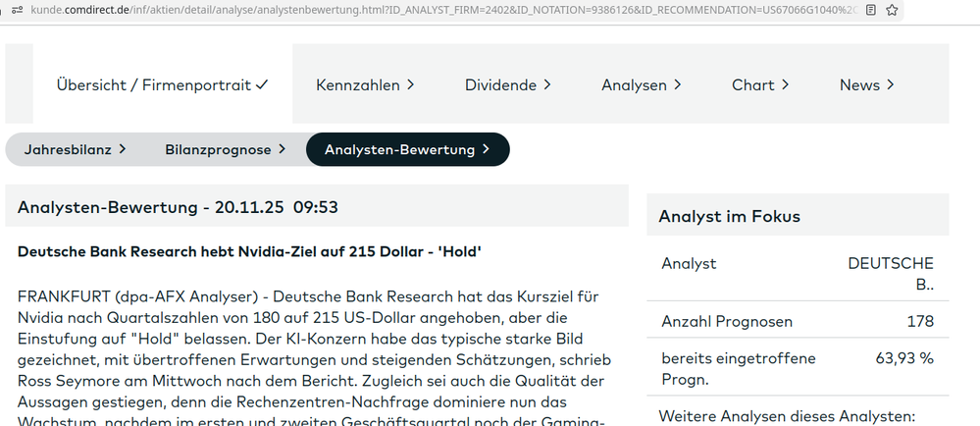Click the 63,93 % value
This screenshot has height=426, width=980.
[904, 358]
